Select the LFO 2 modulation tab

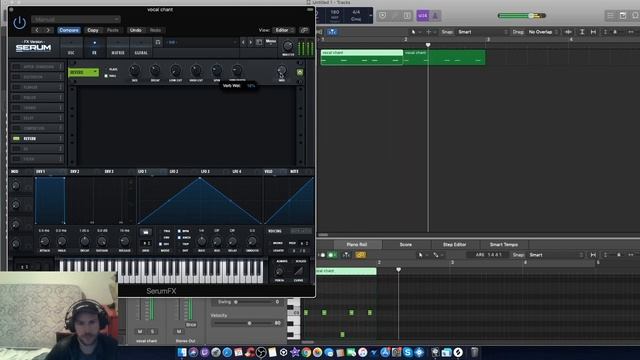(174, 171)
